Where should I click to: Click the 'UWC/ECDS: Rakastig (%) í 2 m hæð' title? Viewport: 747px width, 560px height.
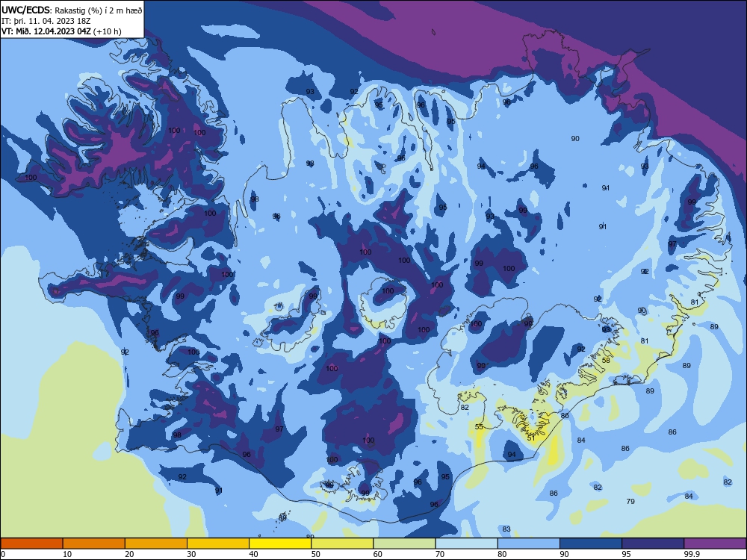point(72,10)
